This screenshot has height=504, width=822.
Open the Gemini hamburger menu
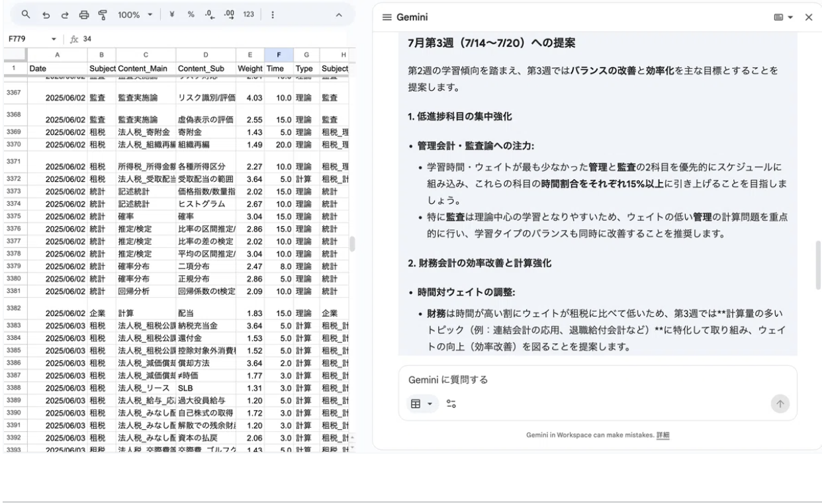pos(387,17)
